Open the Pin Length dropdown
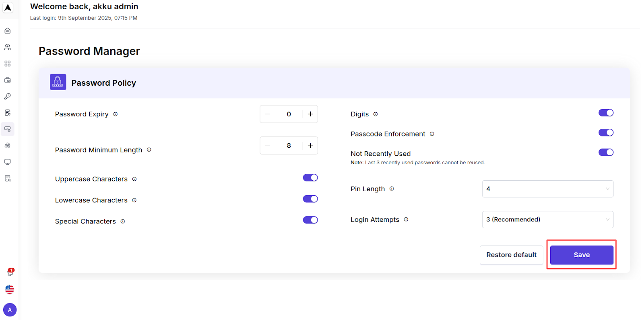 pos(548,189)
